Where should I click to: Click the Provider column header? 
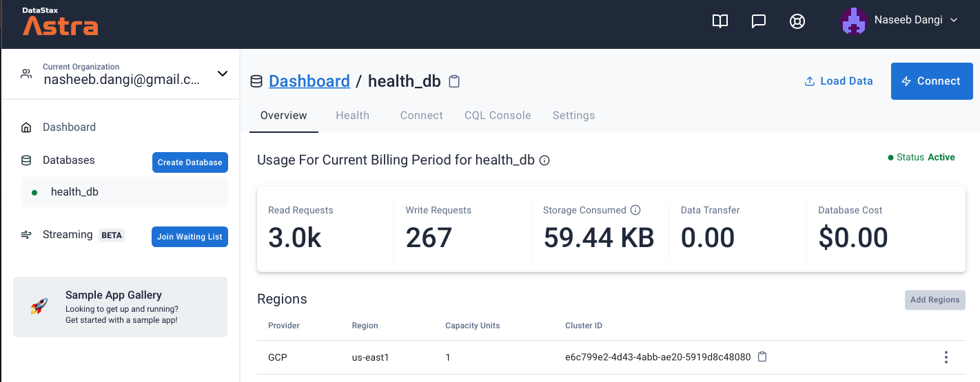coord(284,326)
